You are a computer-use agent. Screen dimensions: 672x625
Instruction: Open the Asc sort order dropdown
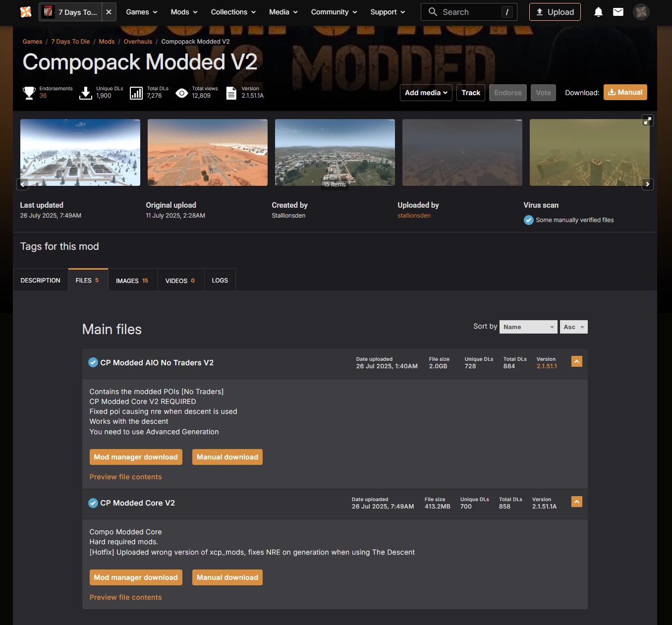tap(574, 327)
